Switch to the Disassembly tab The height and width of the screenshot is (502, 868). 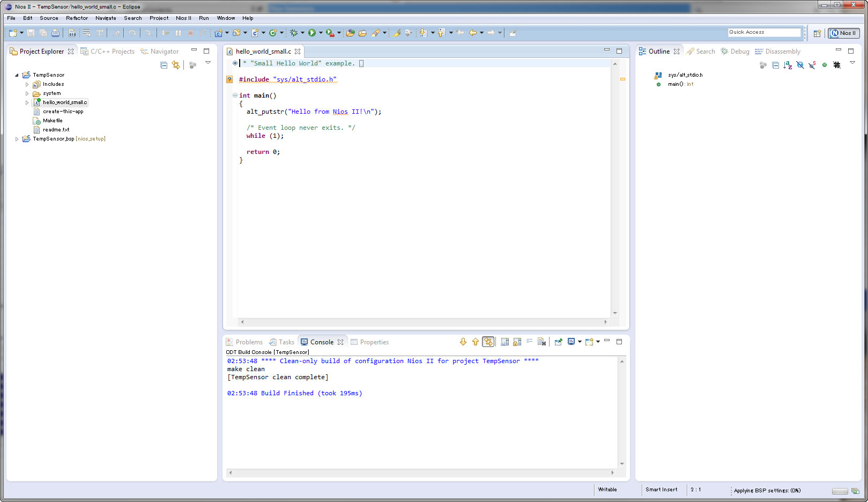(x=777, y=51)
